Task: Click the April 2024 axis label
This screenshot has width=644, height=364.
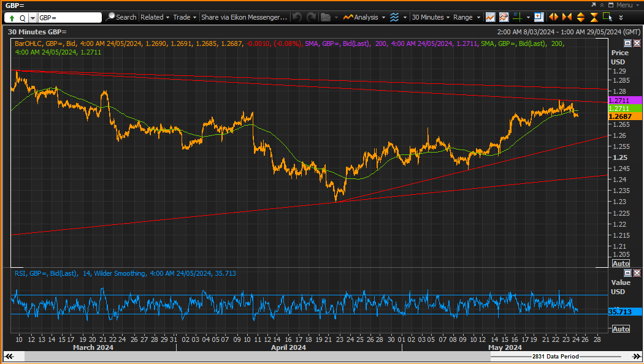Action: tap(288, 347)
